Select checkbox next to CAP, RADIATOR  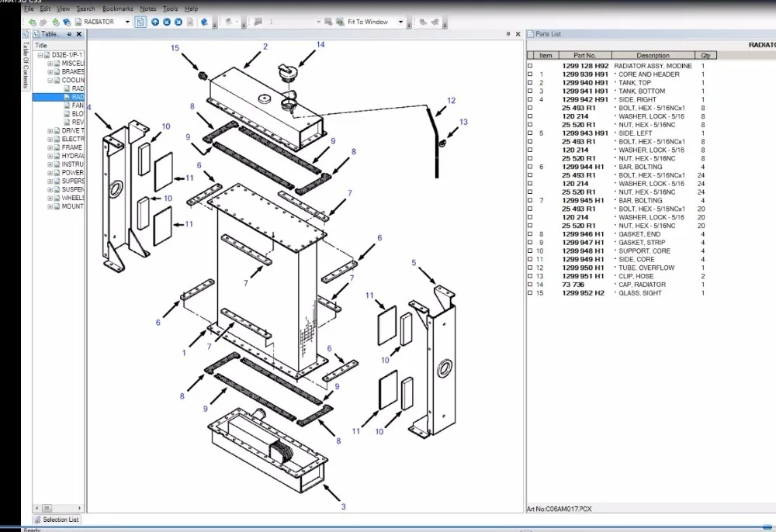pos(530,285)
